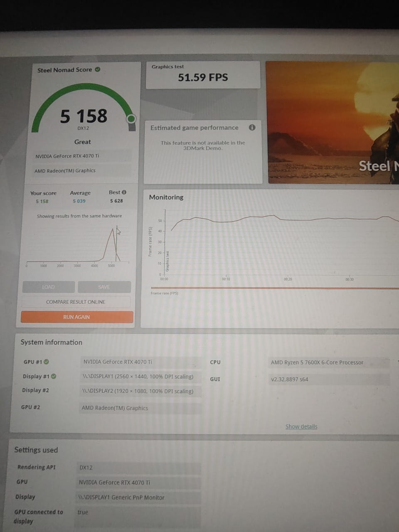The width and height of the screenshot is (399, 532).
Task: Select AMD Radeon(TM) Graphics under the gauge
Action: point(81,170)
